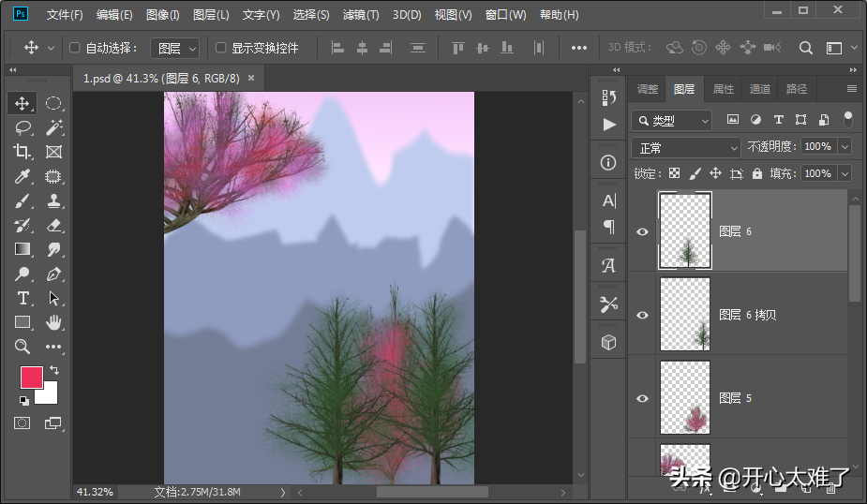This screenshot has height=504, width=867.
Task: Switch to the 通道 tab
Action: [760, 89]
